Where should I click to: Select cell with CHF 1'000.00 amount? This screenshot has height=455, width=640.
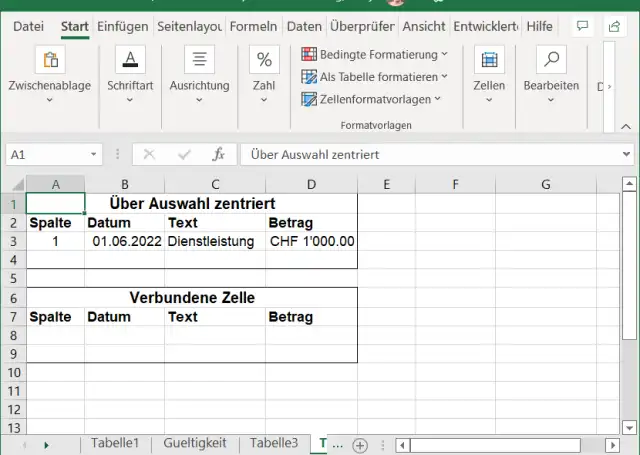tap(311, 241)
